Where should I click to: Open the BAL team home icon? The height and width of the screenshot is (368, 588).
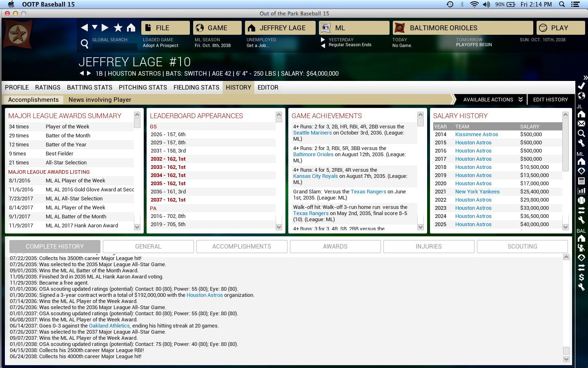coord(581,238)
